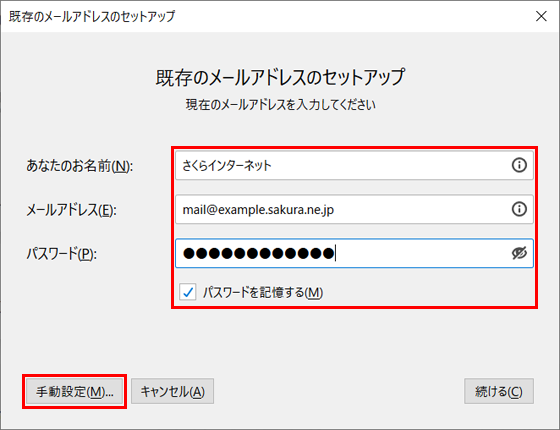This screenshot has height=430, width=560.
Task: Focus the あなたのお名前 name input field
Action: (x=354, y=165)
